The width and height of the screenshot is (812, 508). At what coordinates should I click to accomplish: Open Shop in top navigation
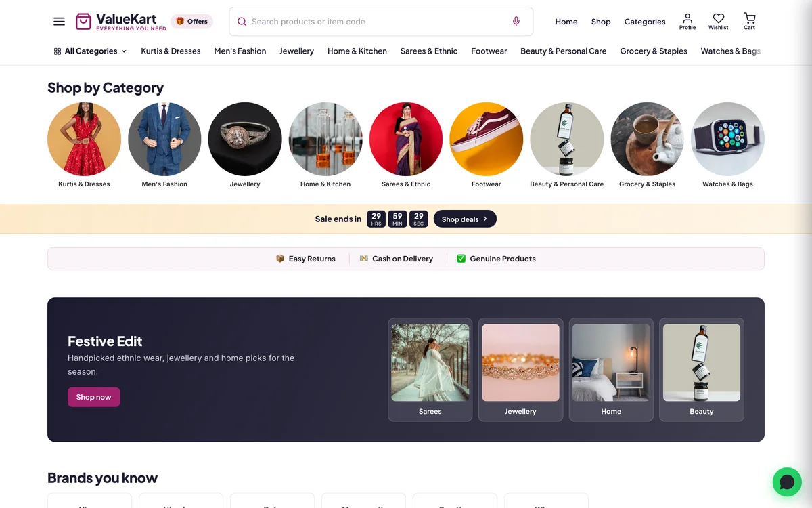[601, 22]
